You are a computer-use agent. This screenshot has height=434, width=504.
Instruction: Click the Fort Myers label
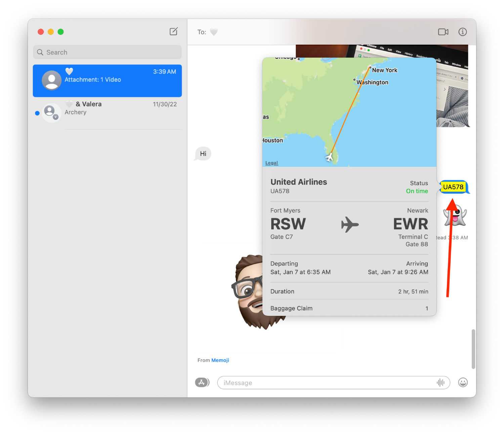coord(285,210)
